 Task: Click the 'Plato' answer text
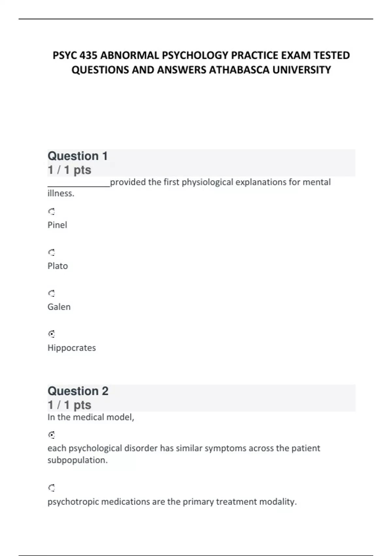[58, 266]
